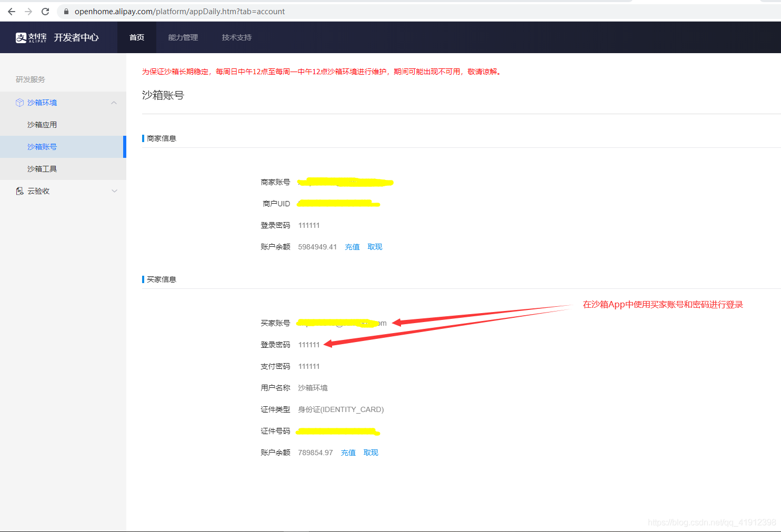Click the browser forward arrow
781x532 pixels.
tap(28, 11)
